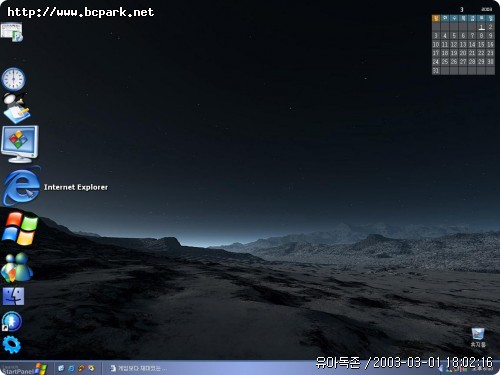This screenshot has width=500, height=375.
Task: Open the calendar schedule icon atop the dock
Action: point(12,32)
